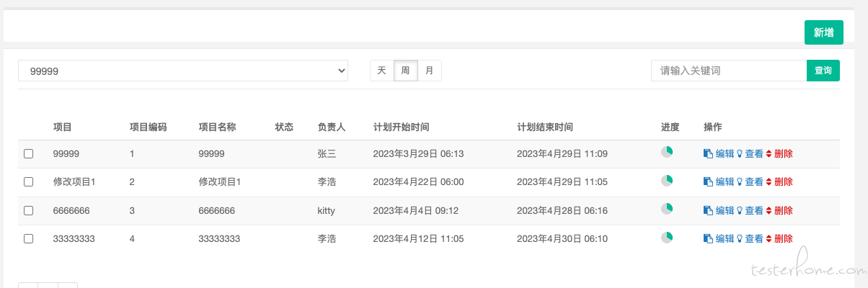The width and height of the screenshot is (868, 288).
Task: Open the progress pie icon for 99999
Action: coord(667,151)
